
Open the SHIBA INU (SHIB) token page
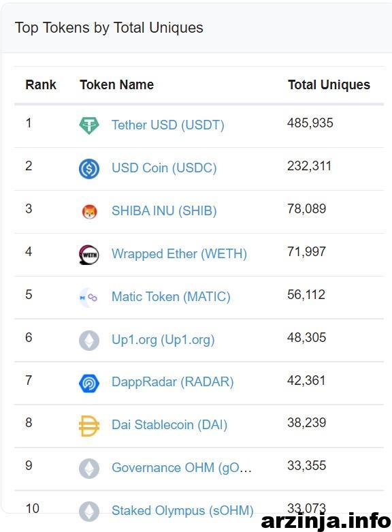(x=164, y=211)
